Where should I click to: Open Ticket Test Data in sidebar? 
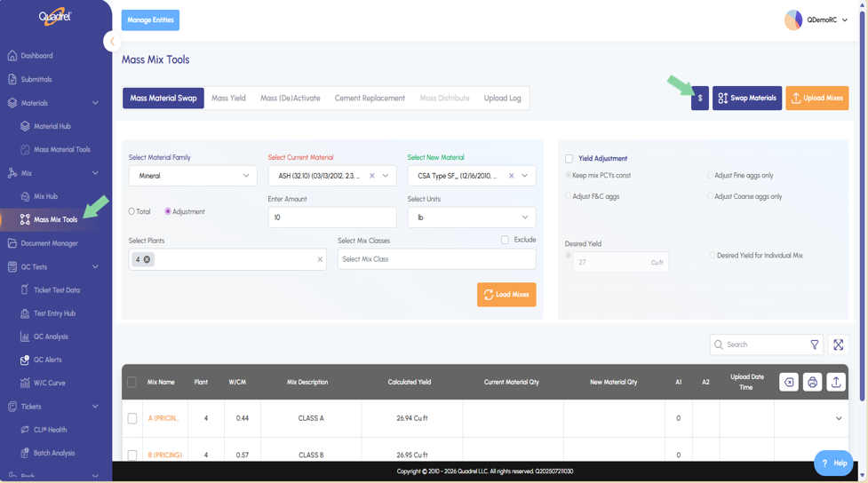[57, 290]
